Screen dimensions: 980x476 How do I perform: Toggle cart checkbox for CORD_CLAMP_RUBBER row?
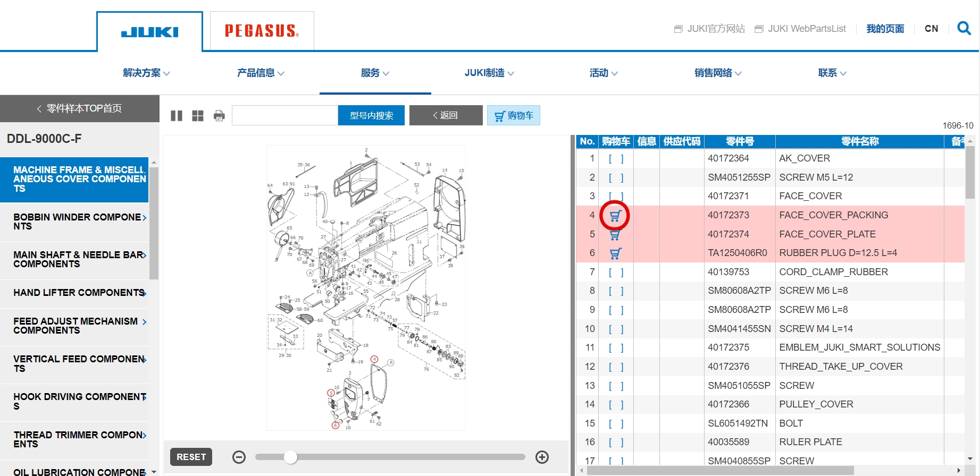coord(616,272)
